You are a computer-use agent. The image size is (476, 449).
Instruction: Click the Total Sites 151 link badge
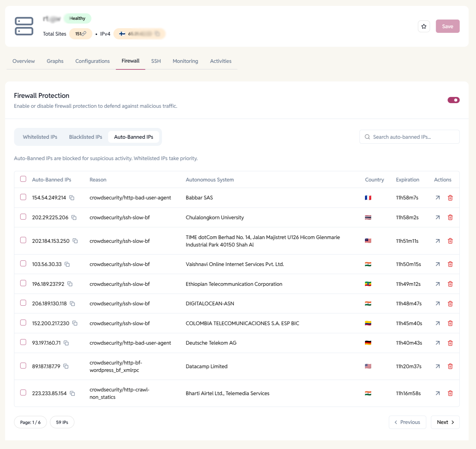(80, 34)
